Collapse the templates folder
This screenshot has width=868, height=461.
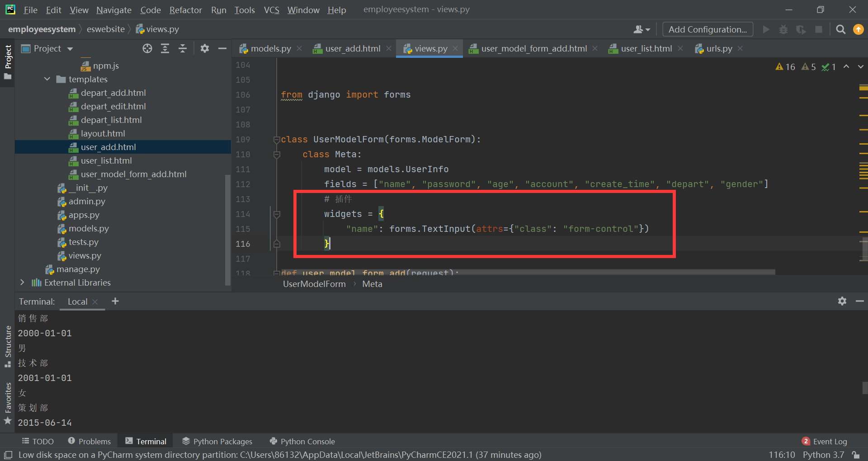click(47, 79)
